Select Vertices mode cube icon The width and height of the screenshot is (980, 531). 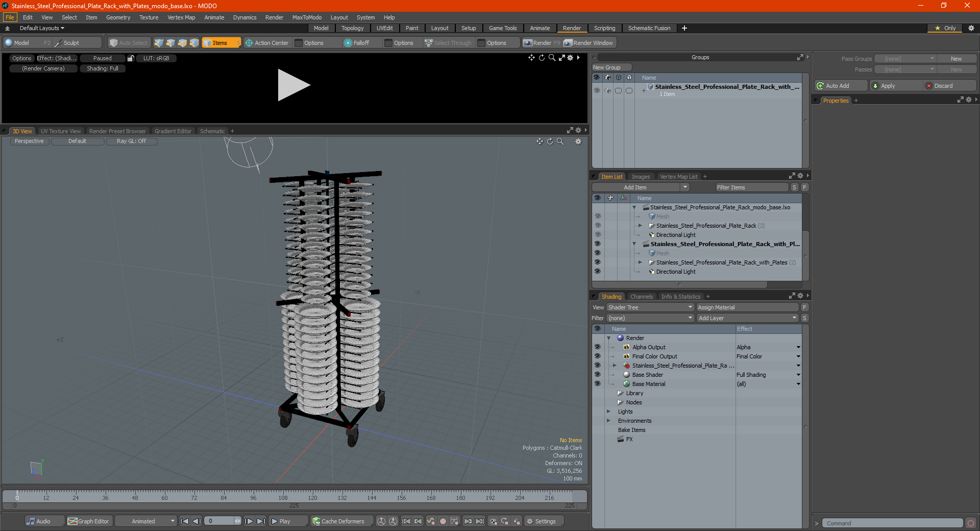[159, 43]
